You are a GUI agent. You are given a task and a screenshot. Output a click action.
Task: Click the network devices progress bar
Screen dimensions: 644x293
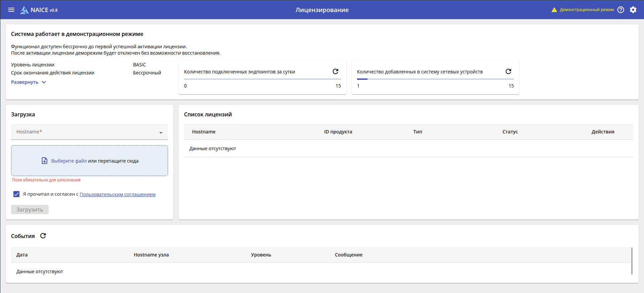(x=435, y=79)
